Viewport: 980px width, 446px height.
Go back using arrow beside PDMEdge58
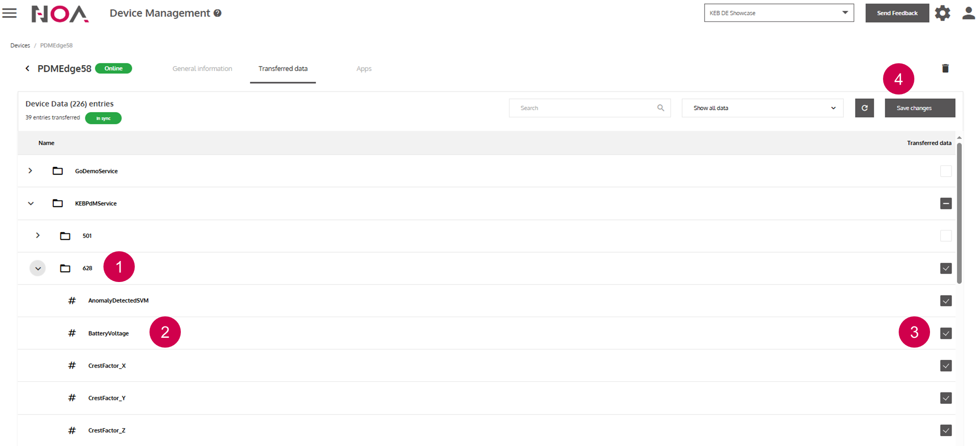pyautogui.click(x=27, y=69)
